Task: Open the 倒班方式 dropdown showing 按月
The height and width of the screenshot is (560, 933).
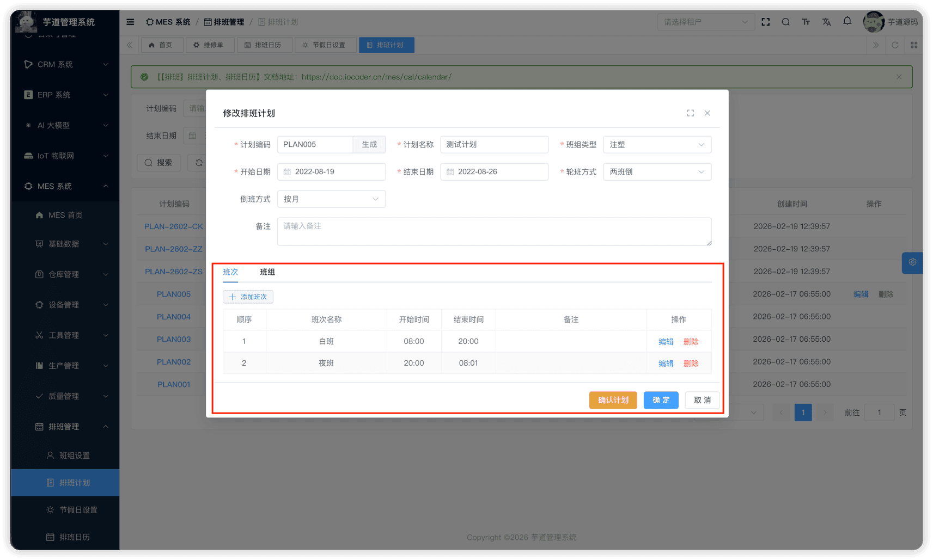Action: tap(331, 199)
